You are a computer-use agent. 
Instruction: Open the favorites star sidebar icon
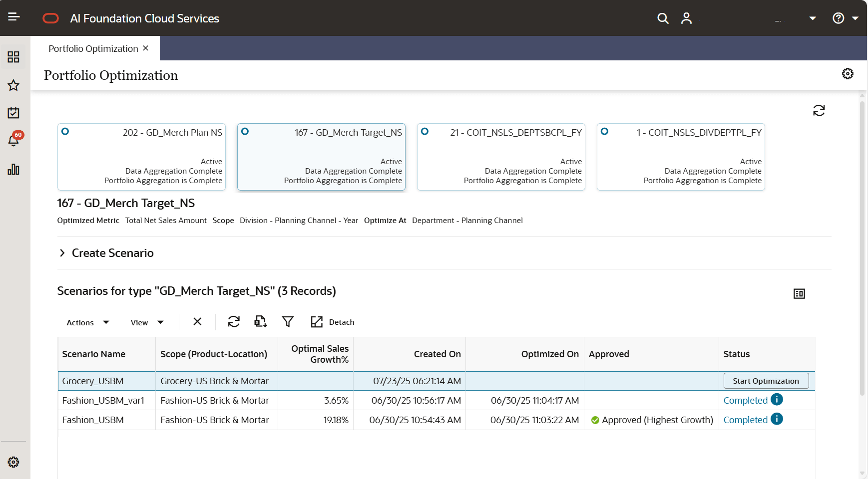[13, 85]
